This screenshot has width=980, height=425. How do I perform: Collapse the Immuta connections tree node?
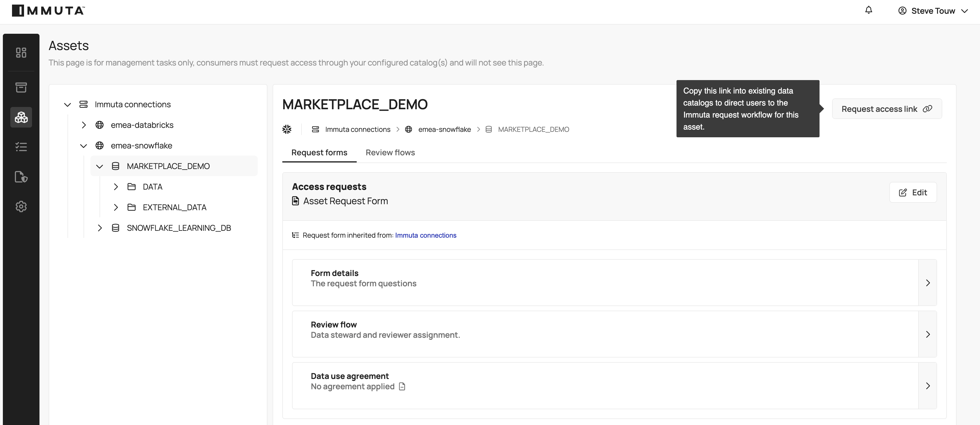[x=67, y=105]
